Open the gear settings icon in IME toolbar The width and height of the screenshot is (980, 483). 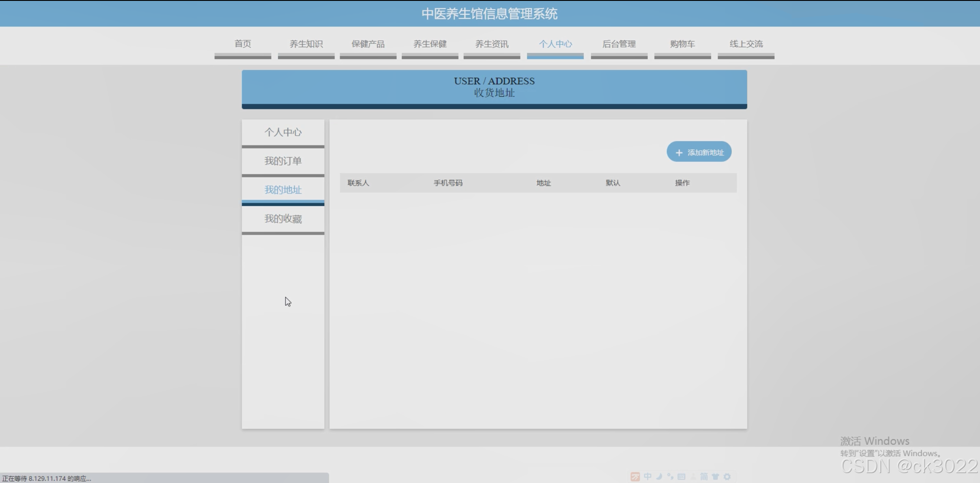pos(727,476)
